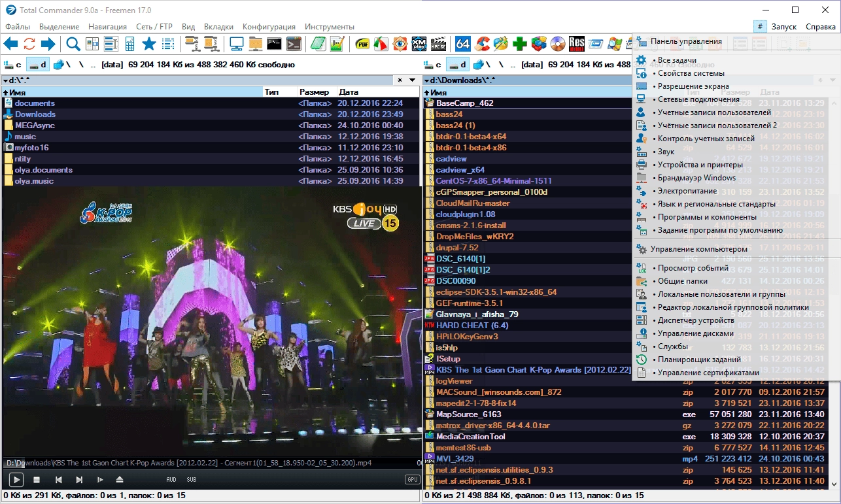This screenshot has width=841, height=504.
Task: Refresh panels with the orange circular arrows icon
Action: [x=29, y=44]
